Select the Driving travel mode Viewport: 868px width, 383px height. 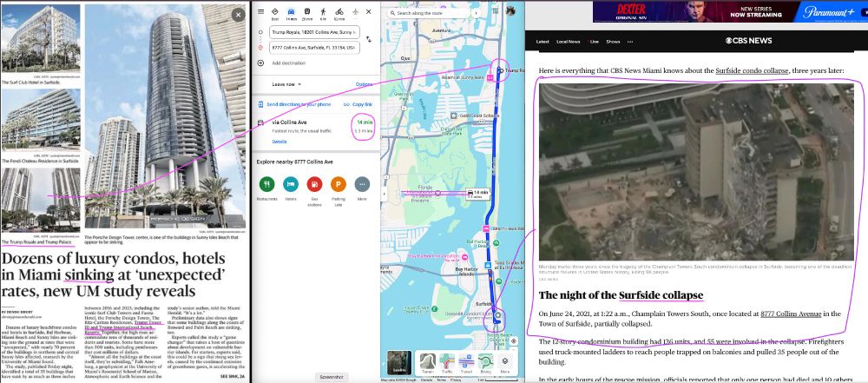[291, 13]
